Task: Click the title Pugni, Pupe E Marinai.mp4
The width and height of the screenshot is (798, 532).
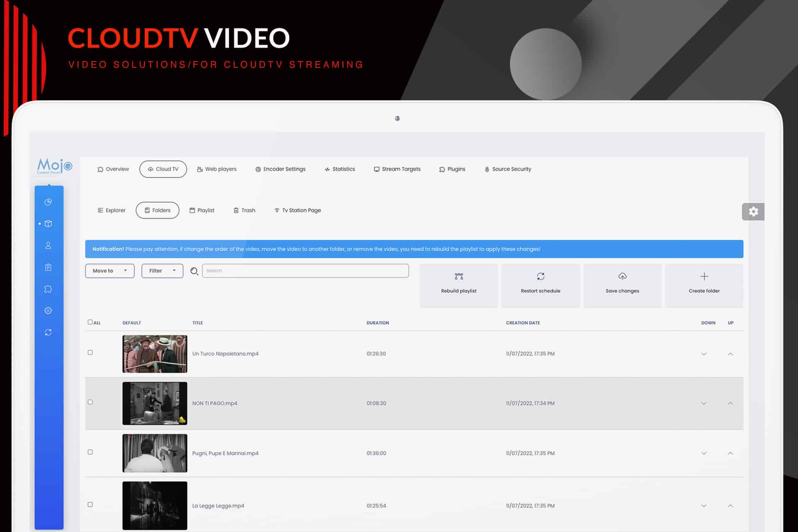Action: point(225,453)
